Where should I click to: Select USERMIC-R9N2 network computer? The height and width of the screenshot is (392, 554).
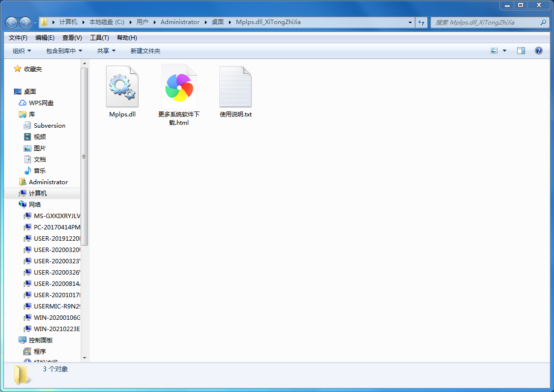(x=57, y=306)
